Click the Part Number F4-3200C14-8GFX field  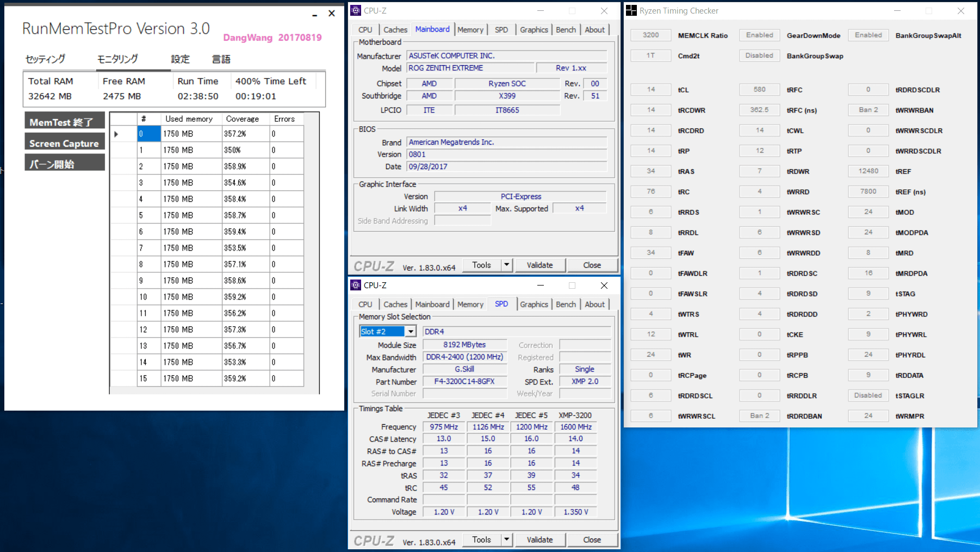464,382
